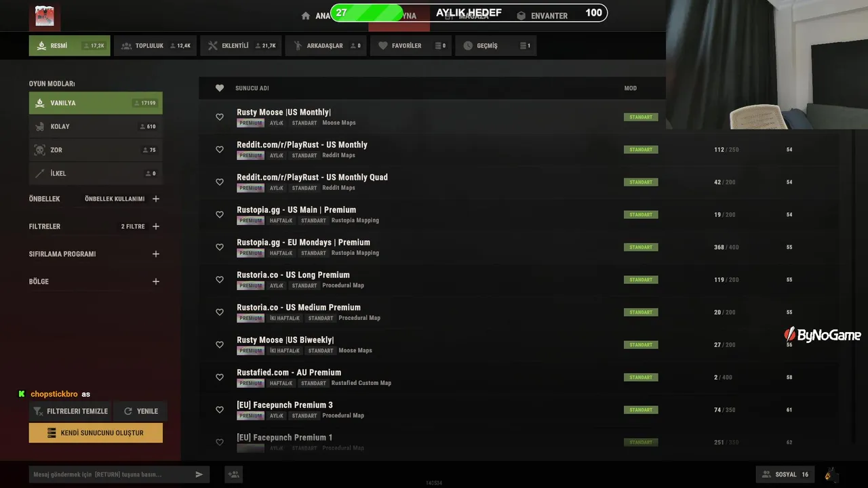Click Standart mod badge of Rusty Moose US Monthly
The height and width of the screenshot is (488, 868).
point(641,117)
